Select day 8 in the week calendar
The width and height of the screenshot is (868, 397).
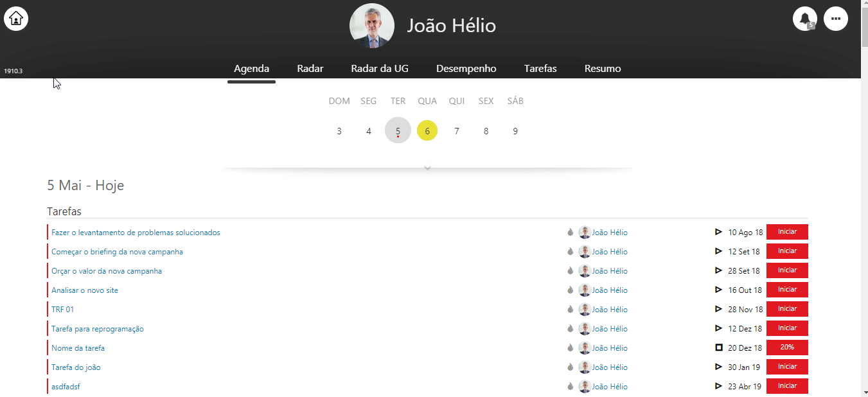(x=486, y=131)
